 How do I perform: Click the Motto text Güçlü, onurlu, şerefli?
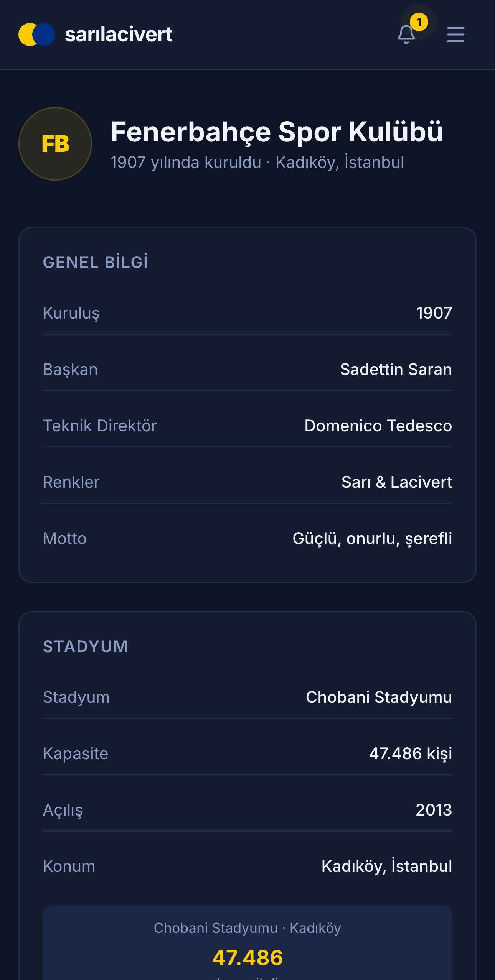pyautogui.click(x=372, y=538)
